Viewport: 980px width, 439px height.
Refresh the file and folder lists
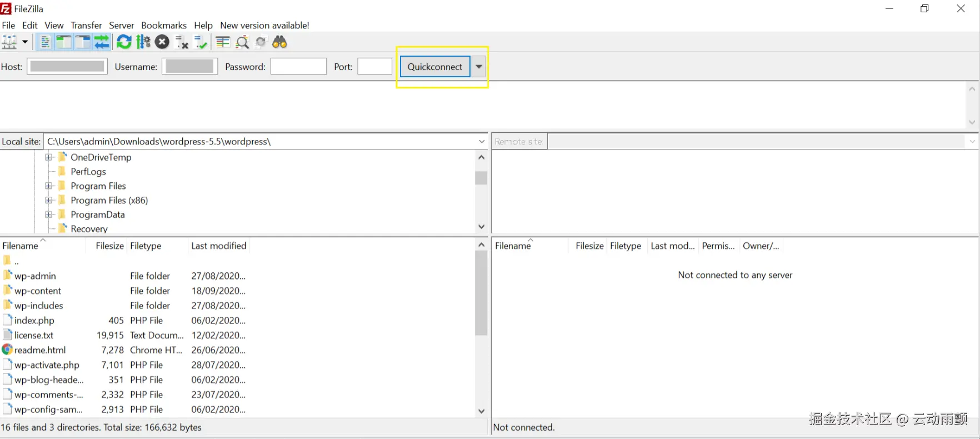pyautogui.click(x=124, y=42)
